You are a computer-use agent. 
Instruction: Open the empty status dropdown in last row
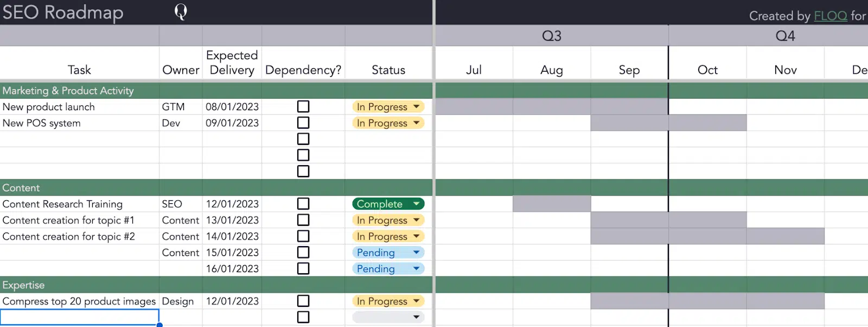pyautogui.click(x=416, y=317)
